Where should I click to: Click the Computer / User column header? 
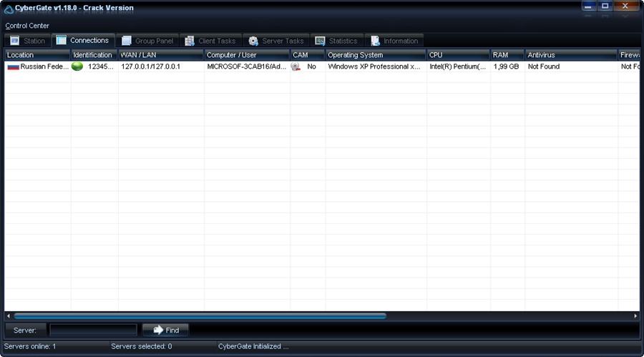pyautogui.click(x=247, y=54)
